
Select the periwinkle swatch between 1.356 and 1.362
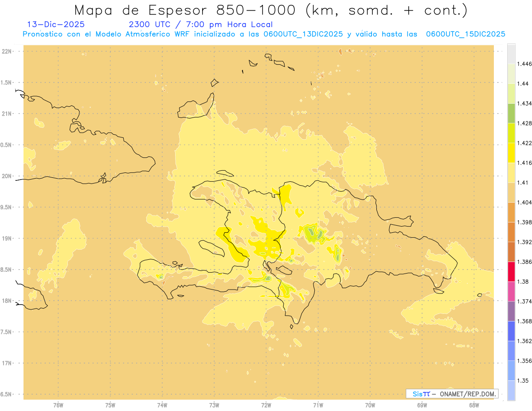tap(511, 351)
